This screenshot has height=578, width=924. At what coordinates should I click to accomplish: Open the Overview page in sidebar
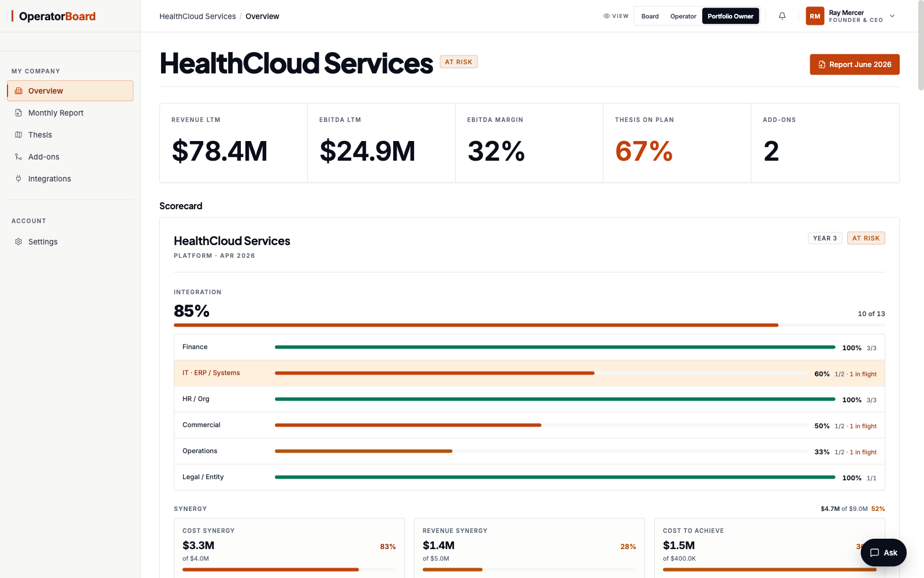click(x=70, y=91)
